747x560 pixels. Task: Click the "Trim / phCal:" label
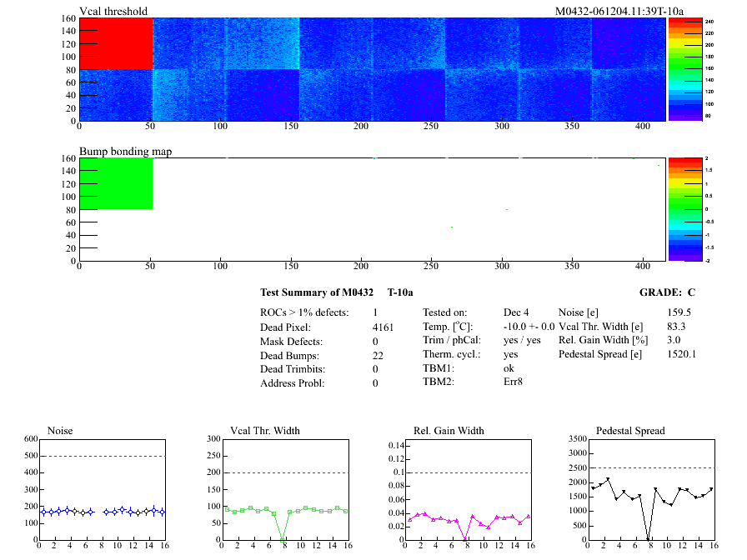pos(452,340)
